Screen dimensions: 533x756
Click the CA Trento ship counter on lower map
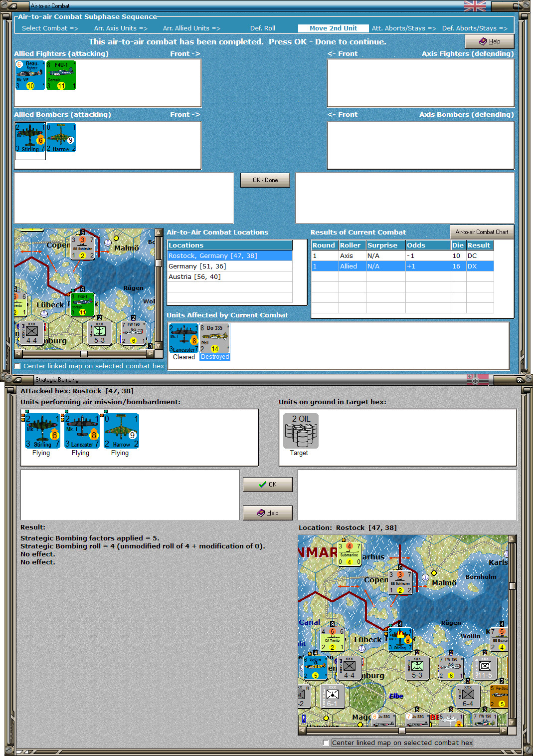(x=332, y=639)
